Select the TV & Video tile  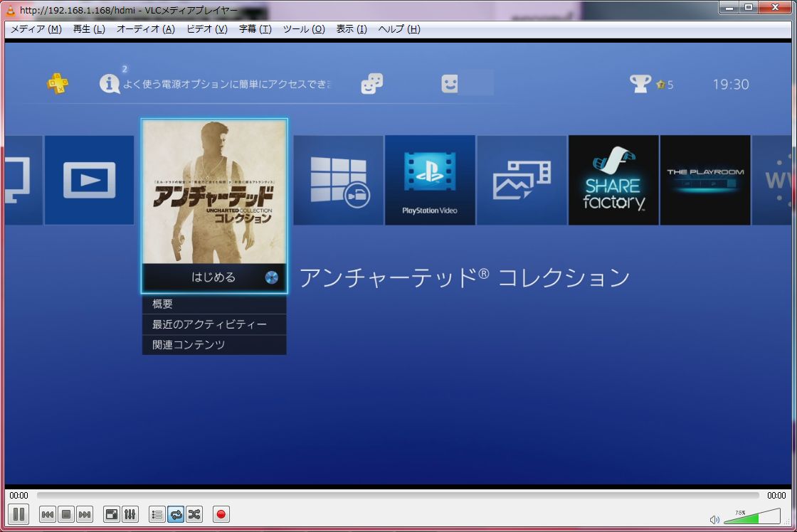point(90,180)
